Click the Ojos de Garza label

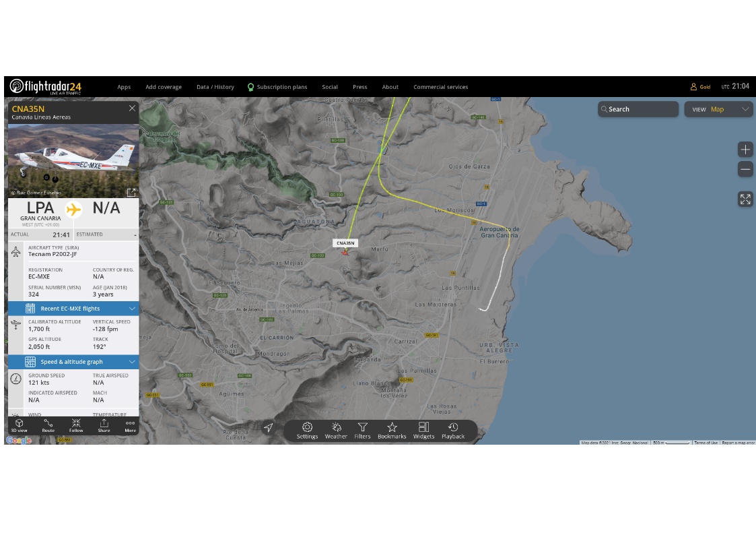(469, 166)
